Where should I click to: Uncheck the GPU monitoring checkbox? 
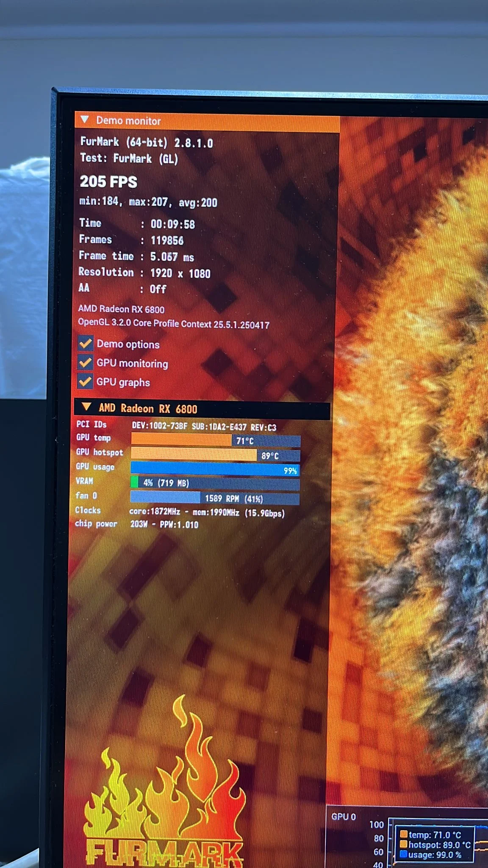coord(86,362)
